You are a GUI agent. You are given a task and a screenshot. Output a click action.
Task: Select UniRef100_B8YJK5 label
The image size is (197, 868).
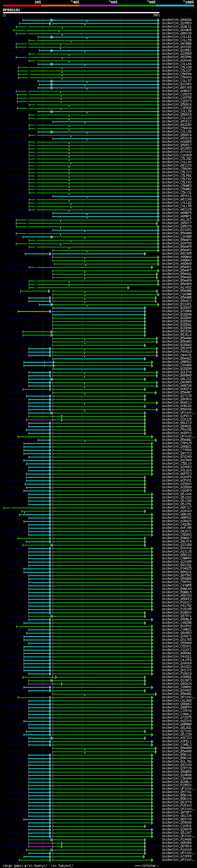(177, 88)
